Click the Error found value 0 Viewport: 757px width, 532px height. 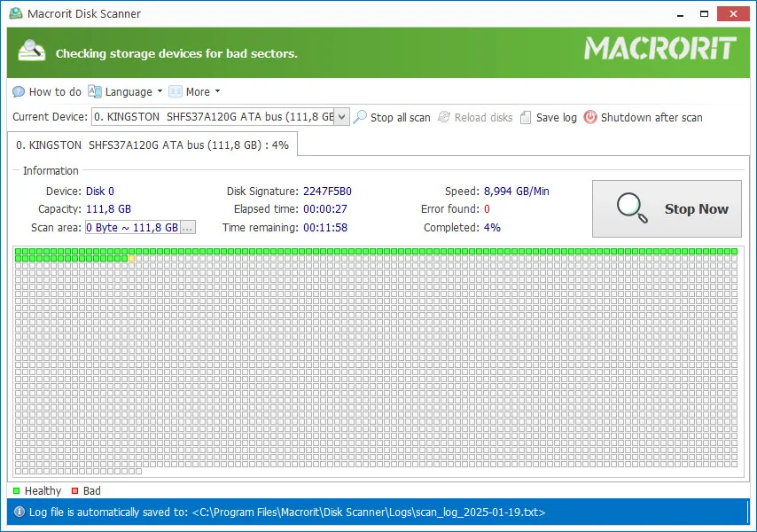tap(487, 209)
